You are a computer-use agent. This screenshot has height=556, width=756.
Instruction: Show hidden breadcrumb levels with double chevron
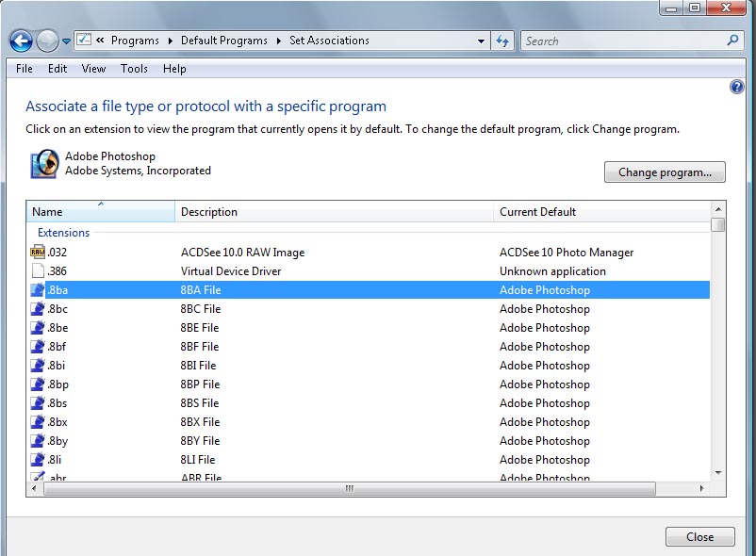coord(100,41)
